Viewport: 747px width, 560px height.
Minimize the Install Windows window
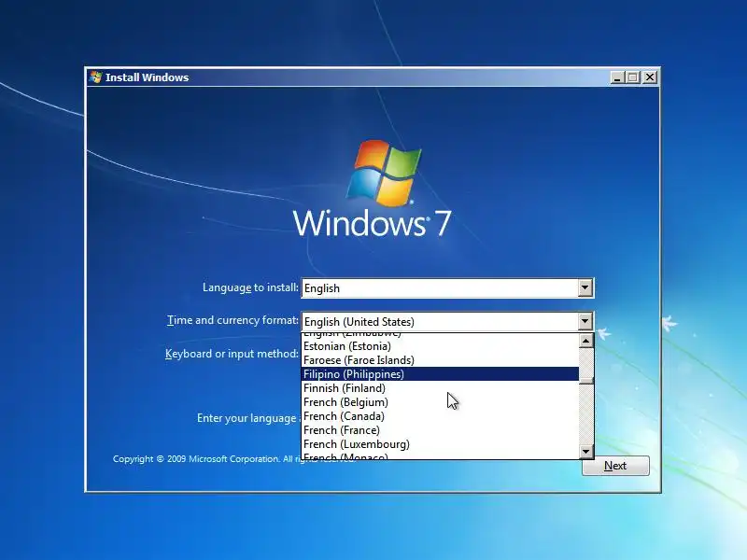pyautogui.click(x=617, y=77)
